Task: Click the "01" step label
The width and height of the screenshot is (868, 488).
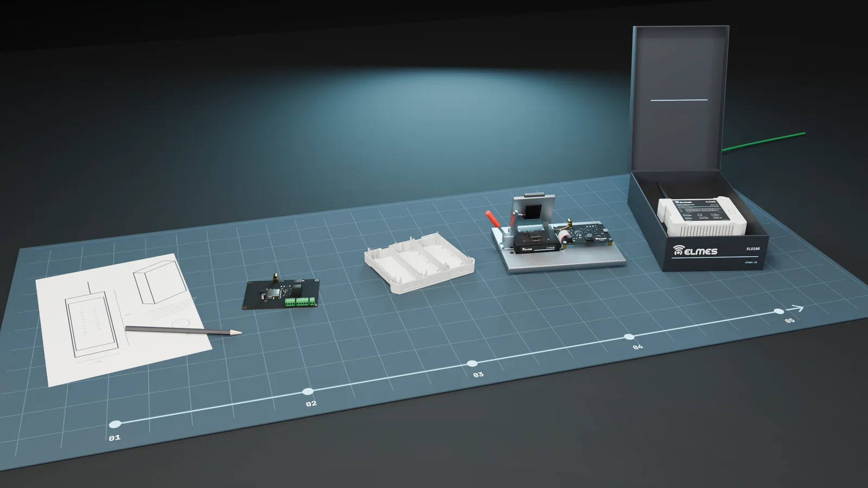Action: click(x=114, y=438)
